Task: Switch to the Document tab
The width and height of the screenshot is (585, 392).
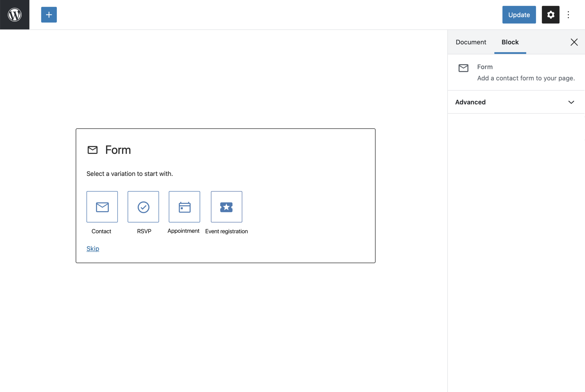Action: [x=471, y=42]
